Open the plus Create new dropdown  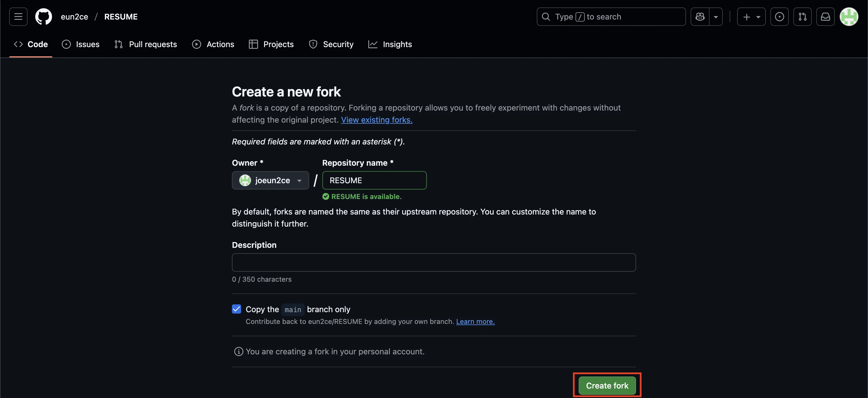751,17
